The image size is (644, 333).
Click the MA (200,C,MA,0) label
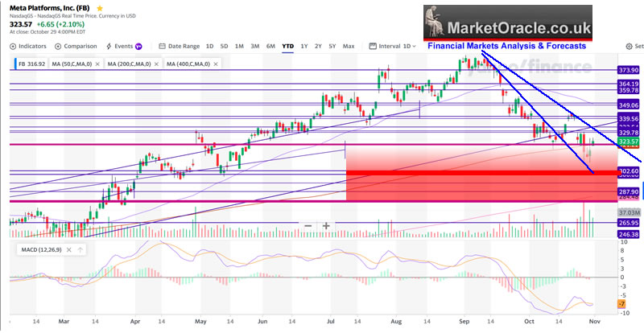130,64
